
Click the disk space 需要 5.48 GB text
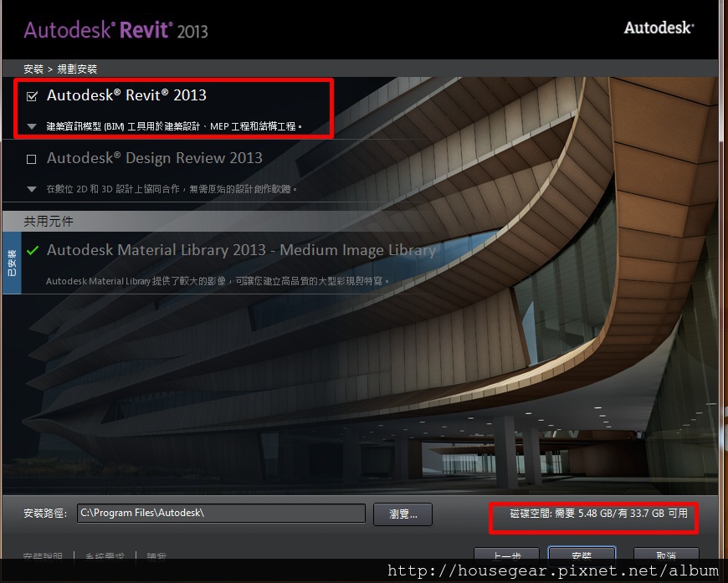(598, 513)
